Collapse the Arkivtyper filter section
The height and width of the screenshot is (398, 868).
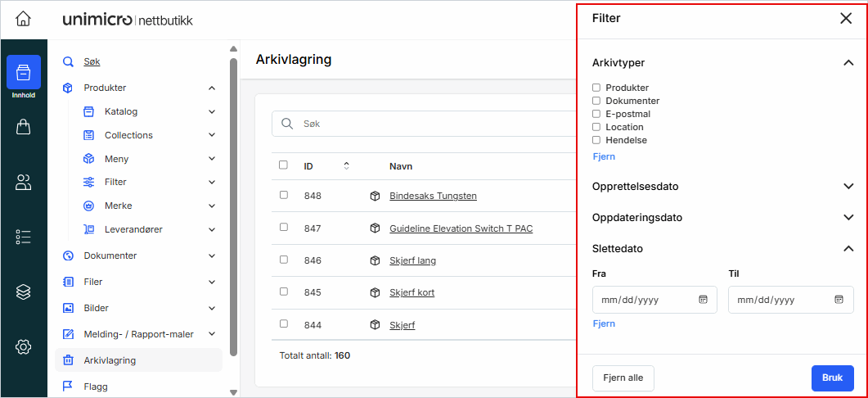[x=848, y=62]
